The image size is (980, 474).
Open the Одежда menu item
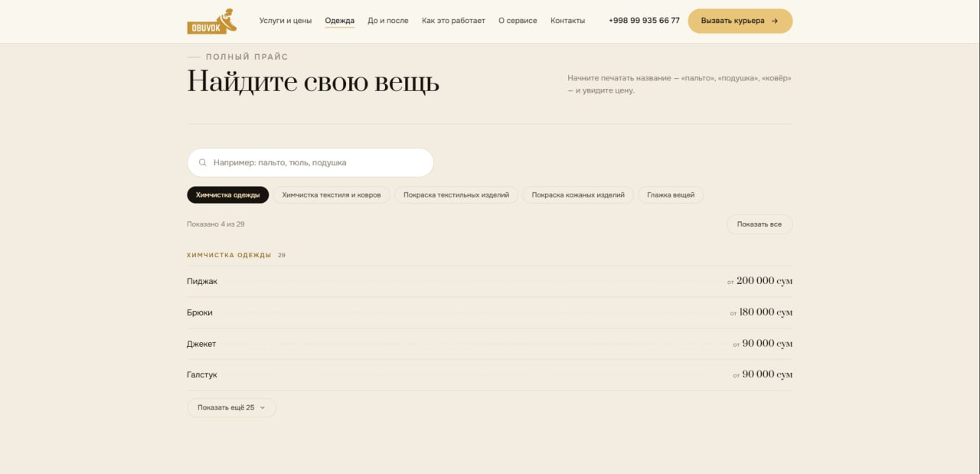[x=339, y=21]
